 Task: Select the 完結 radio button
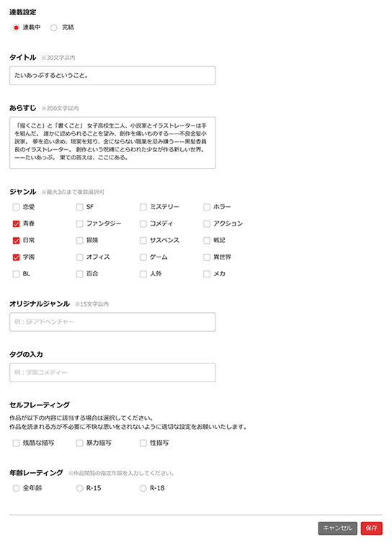click(x=54, y=27)
